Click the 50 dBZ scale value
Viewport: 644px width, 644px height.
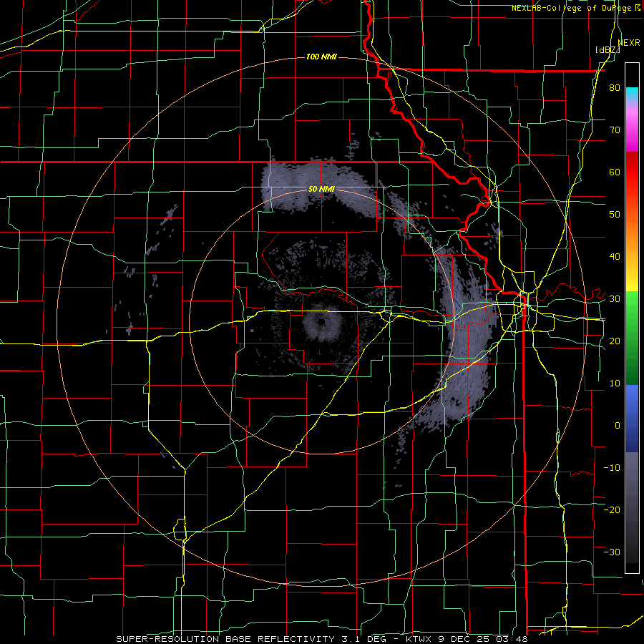point(615,215)
